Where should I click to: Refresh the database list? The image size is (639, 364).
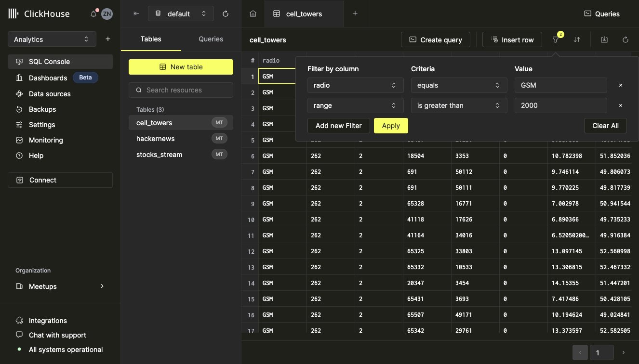click(226, 14)
